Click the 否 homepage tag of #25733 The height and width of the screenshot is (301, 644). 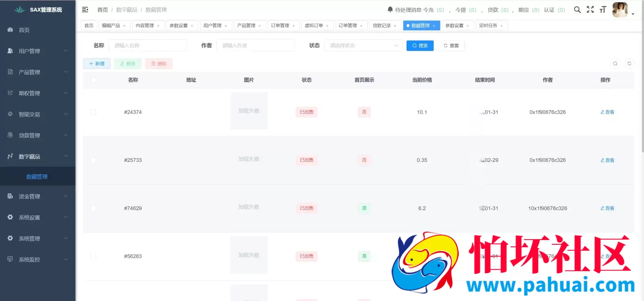[364, 160]
